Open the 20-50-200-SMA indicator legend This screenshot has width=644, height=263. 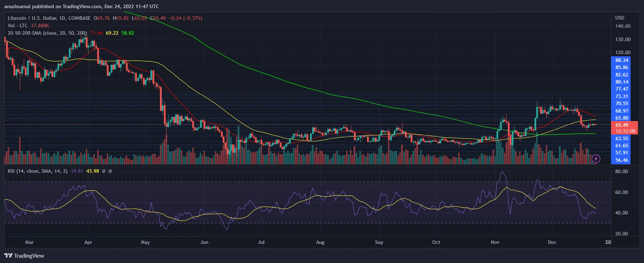(47, 33)
